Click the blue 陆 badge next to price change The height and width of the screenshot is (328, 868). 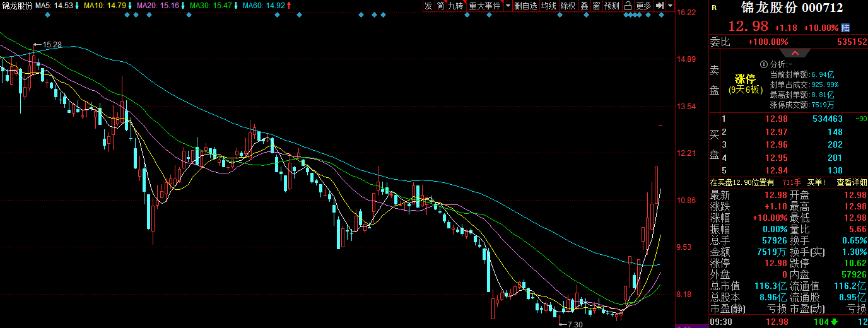[x=845, y=28]
